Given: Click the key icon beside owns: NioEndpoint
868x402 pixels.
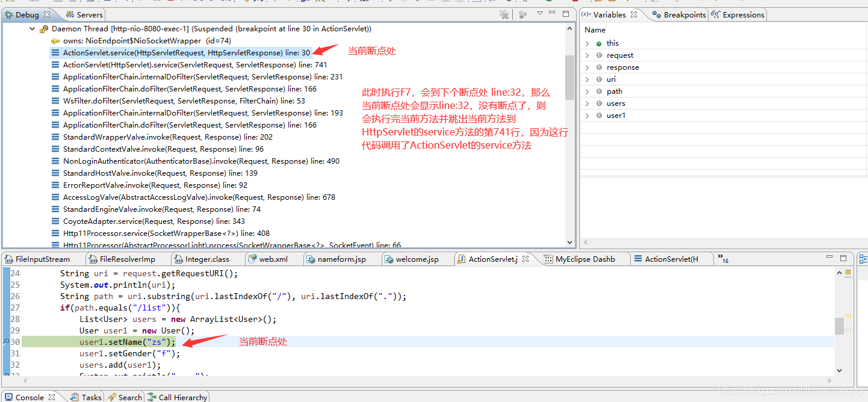Looking at the screenshot, I should point(55,41).
